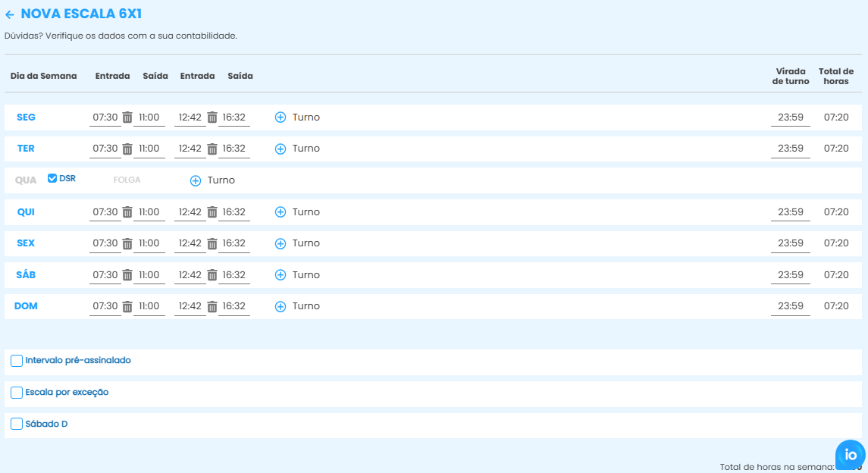
Task: Remove second shift on SÁB row
Action: [212, 275]
